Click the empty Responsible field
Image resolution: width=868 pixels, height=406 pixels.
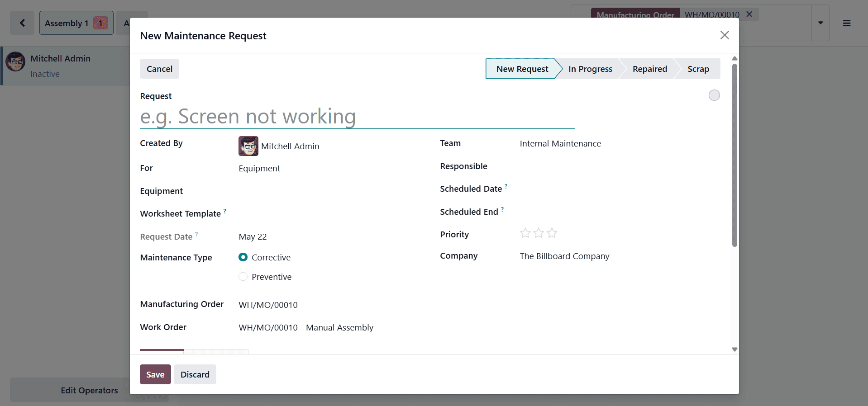point(620,166)
